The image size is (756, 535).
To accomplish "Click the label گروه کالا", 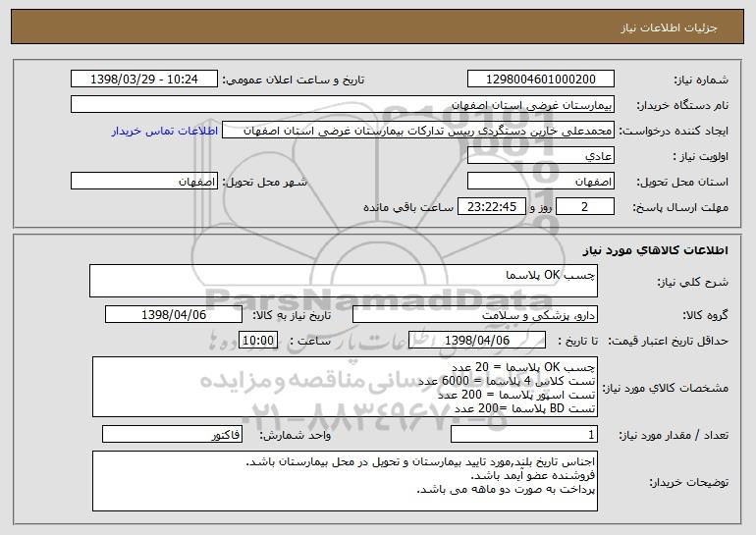I will point(705,316).
